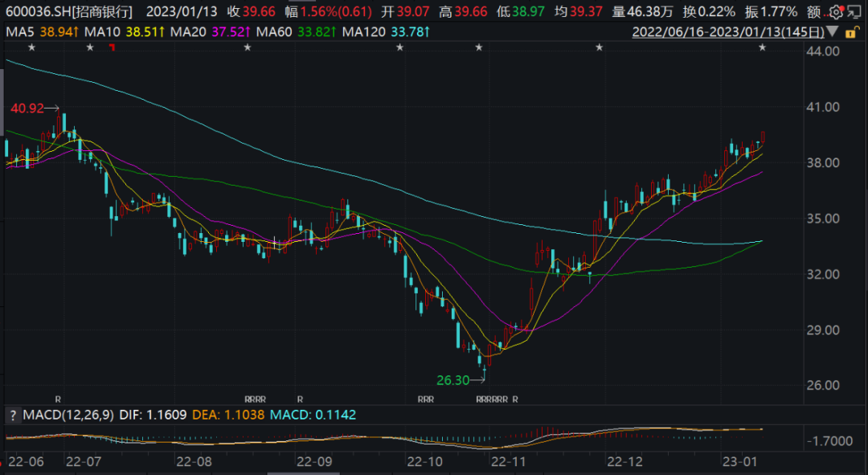Click the red notification dot on the gear
This screenshot has height=475, width=868.
click(841, 7)
